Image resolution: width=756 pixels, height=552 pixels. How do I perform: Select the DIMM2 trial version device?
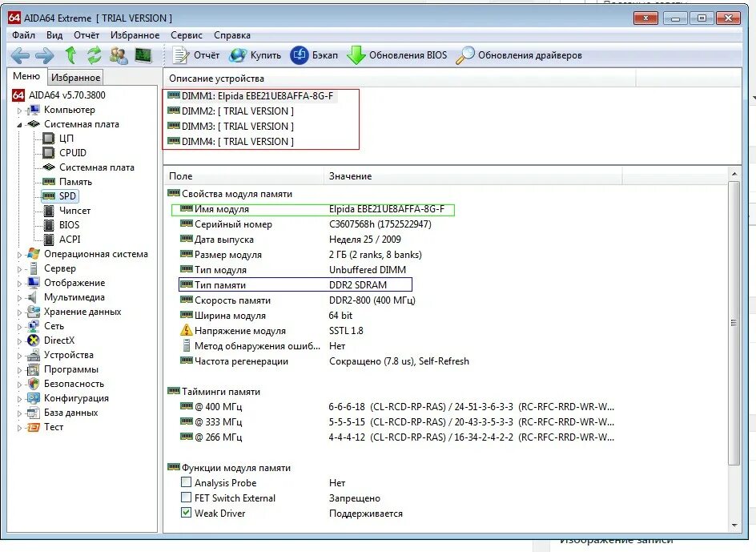231,111
